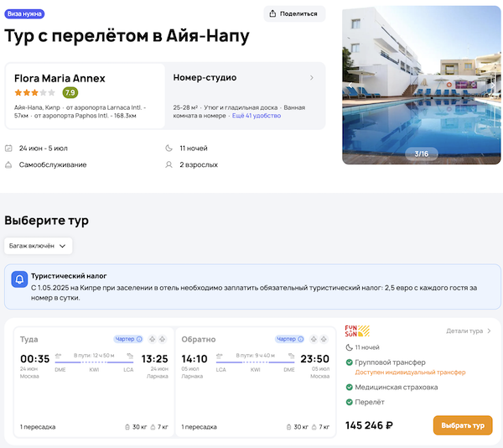Viewport: 503px width, 448px height.
Task: Click the notification bell icon in tourist tax notice
Action: point(20,280)
